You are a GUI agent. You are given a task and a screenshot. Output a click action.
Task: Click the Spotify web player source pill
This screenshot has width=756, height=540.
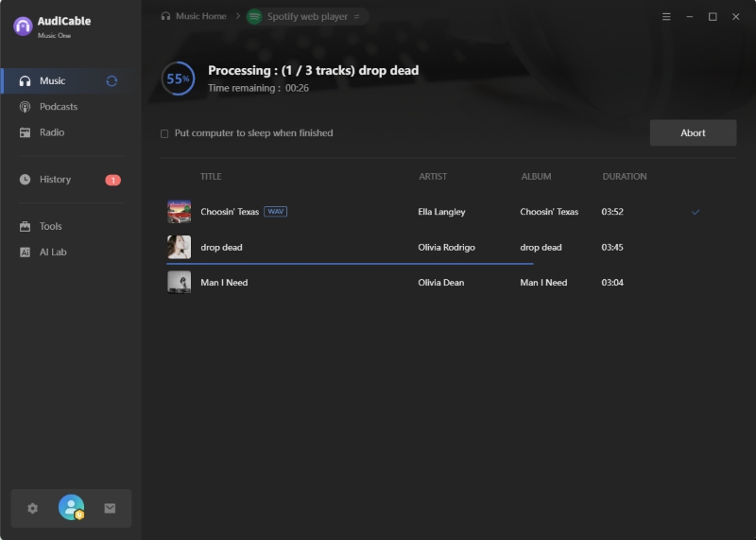pyautogui.click(x=307, y=16)
